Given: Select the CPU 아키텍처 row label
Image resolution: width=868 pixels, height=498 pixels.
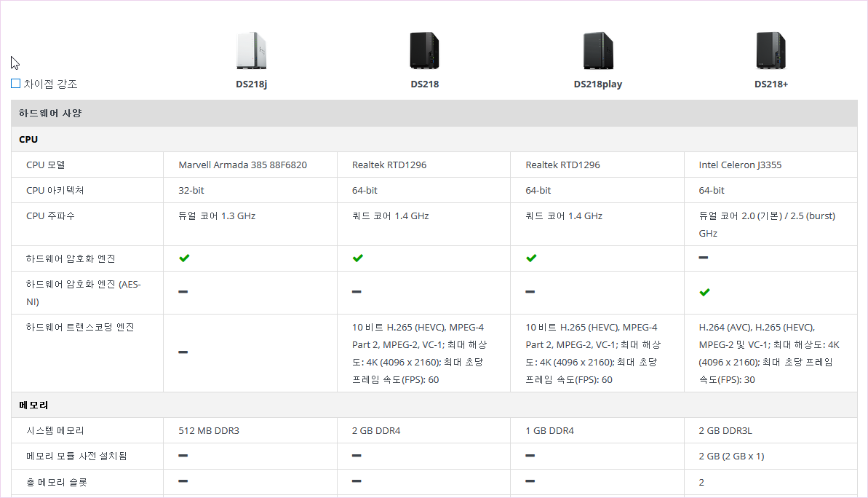Looking at the screenshot, I should [x=55, y=191].
